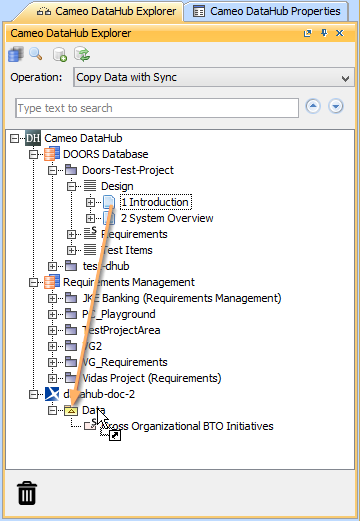
Task: Click the Test Items module icon
Action: [90, 250]
